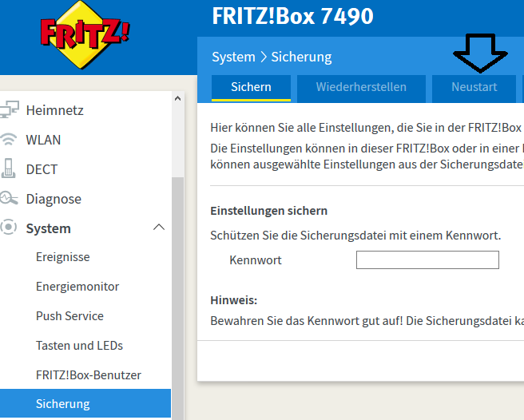Open Ereignisse under System
The width and height of the screenshot is (524, 420).
pyautogui.click(x=63, y=257)
